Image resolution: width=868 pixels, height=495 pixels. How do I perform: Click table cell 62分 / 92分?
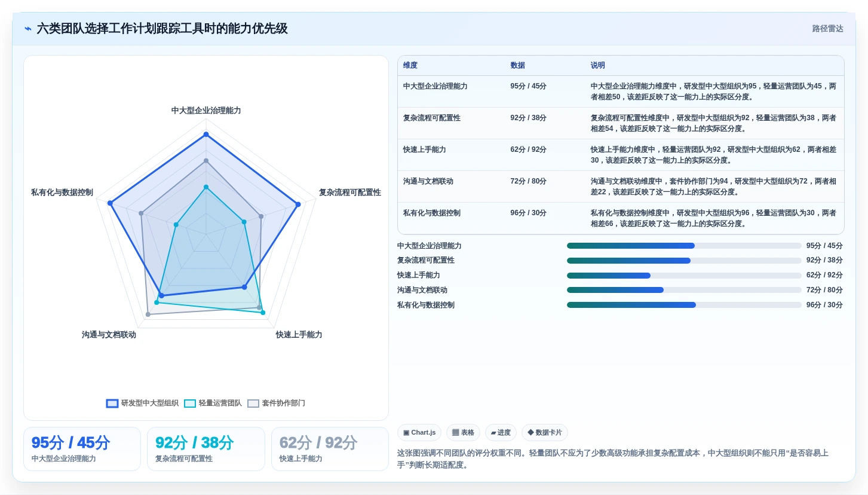click(x=528, y=149)
